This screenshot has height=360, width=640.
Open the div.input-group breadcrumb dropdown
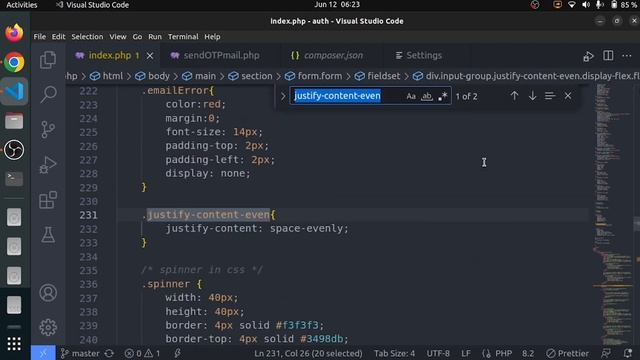point(526,76)
